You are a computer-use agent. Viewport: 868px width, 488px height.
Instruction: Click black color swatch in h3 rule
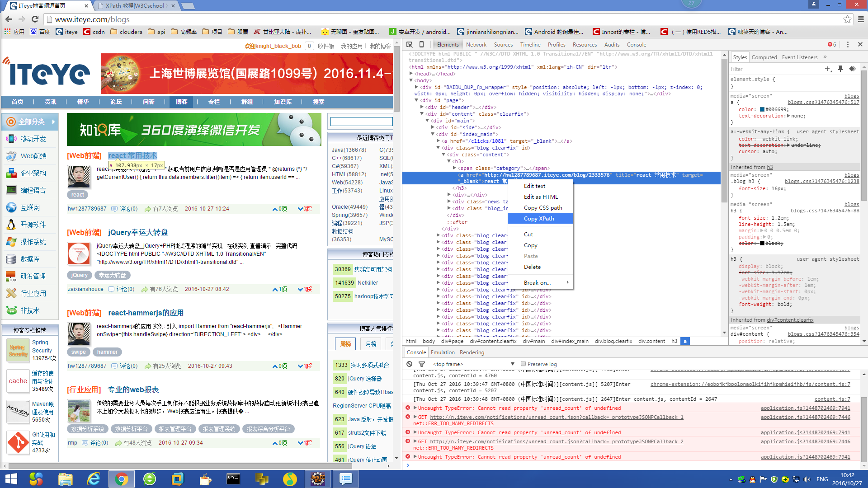tap(762, 243)
